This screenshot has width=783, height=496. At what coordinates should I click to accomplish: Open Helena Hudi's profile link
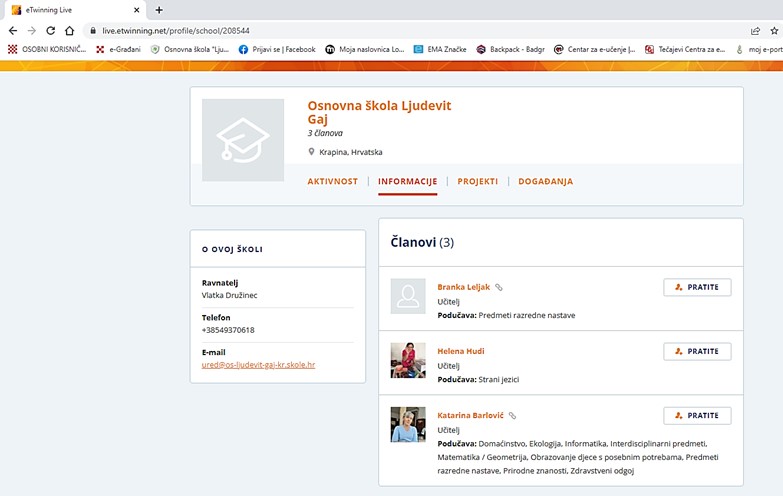[460, 351]
